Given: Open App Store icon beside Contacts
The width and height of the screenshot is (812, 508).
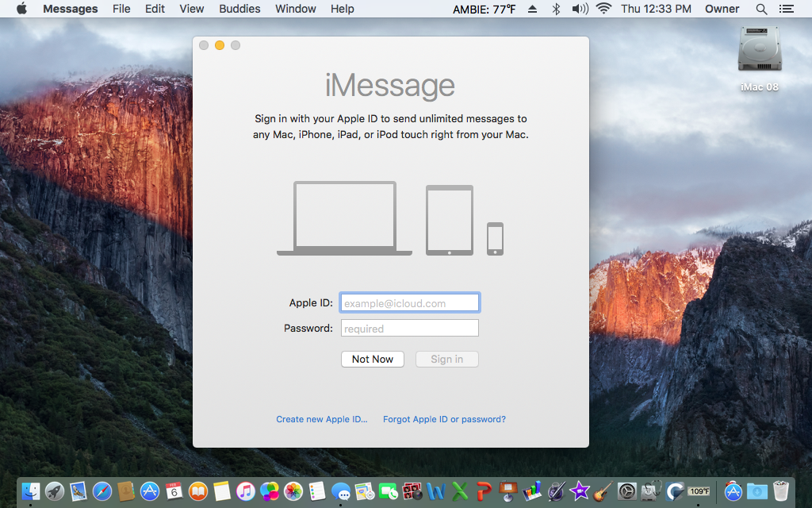Looking at the screenshot, I should coord(150,491).
